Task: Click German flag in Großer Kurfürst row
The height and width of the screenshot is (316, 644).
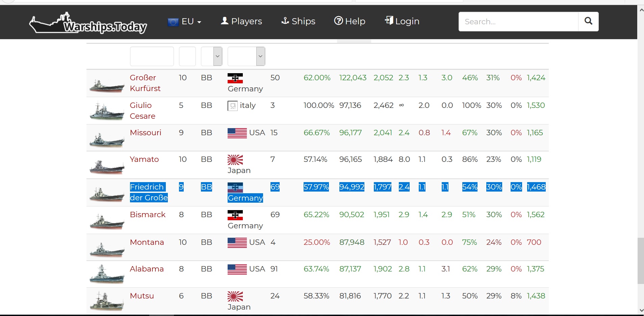Action: click(235, 78)
